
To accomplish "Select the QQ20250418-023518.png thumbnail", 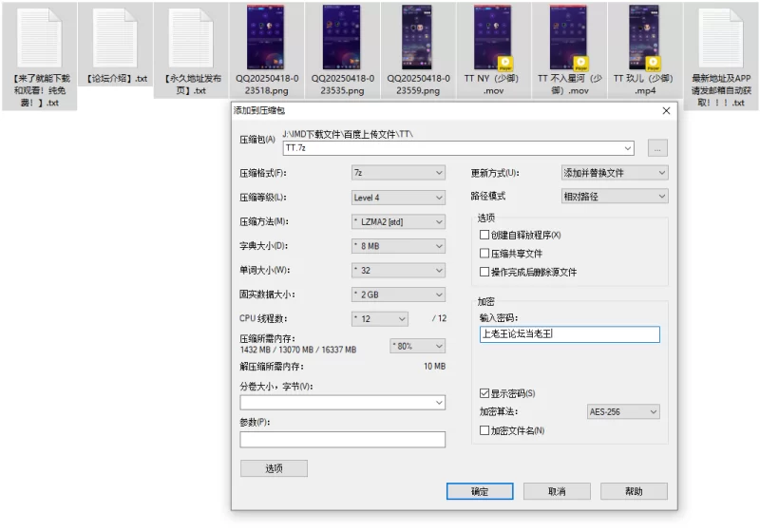I will [x=267, y=38].
